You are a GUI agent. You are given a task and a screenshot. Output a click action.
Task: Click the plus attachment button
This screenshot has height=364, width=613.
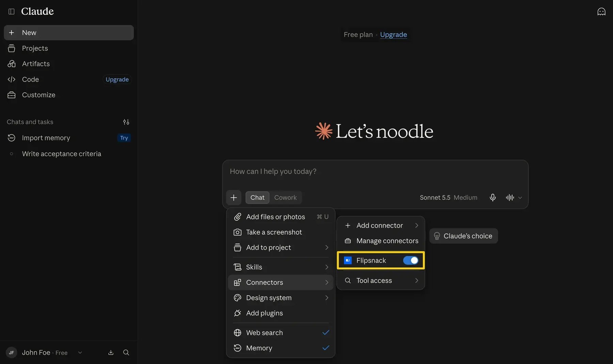point(234,197)
